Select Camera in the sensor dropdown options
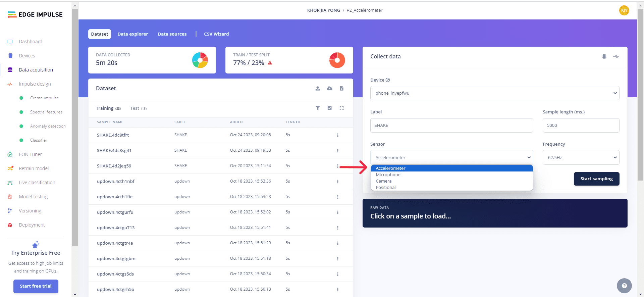 (x=384, y=181)
